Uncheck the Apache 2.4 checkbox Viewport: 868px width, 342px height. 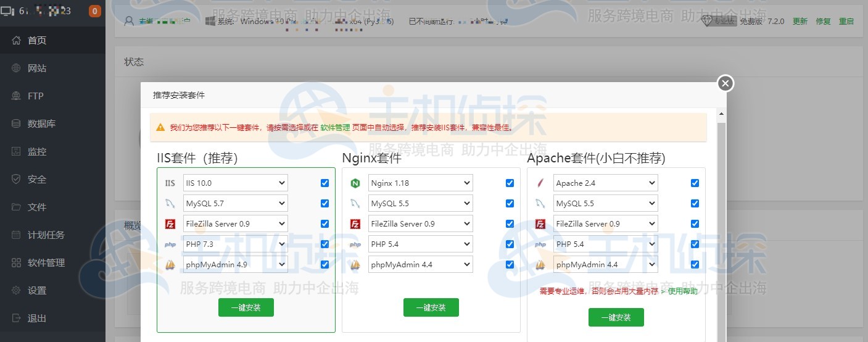click(x=695, y=183)
